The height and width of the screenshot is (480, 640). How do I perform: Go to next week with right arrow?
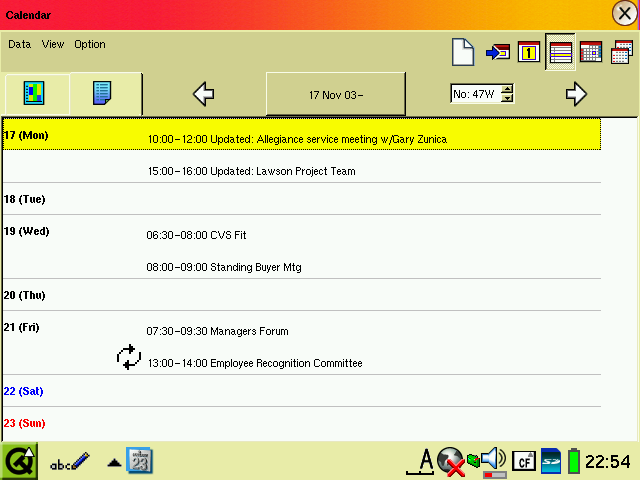(x=576, y=94)
